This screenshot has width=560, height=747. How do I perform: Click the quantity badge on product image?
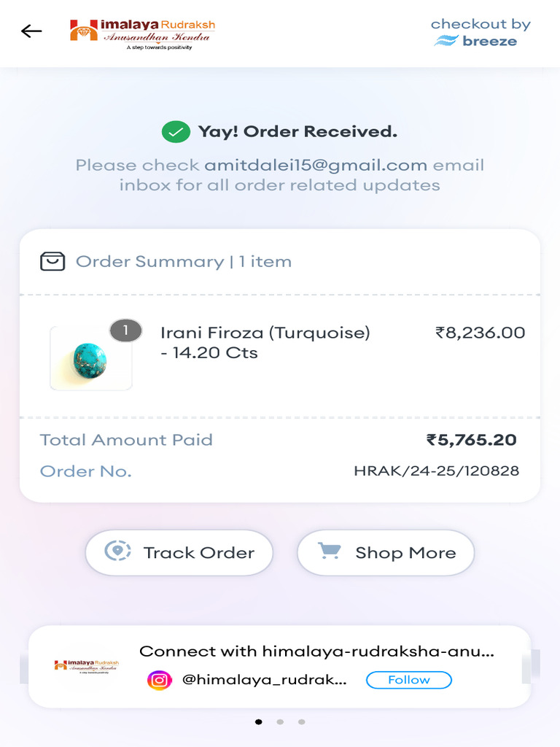pyautogui.click(x=125, y=330)
